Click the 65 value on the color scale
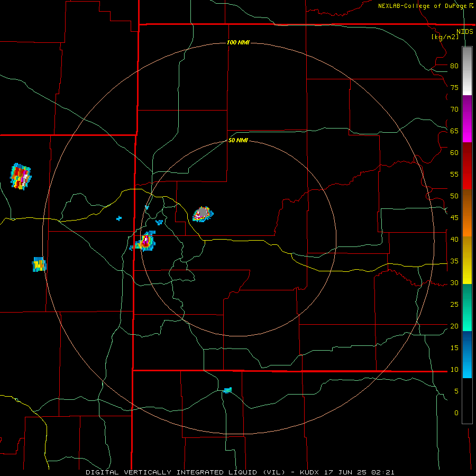Screen dimensions: 476x476 coord(454,131)
